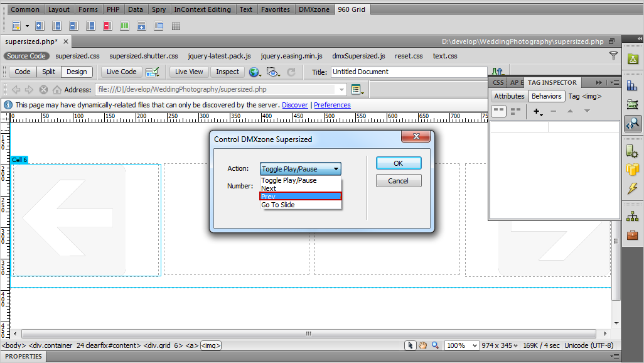Viewport: 644px width, 363px height.
Task: Go back using the address bar arrow
Action: tap(16, 89)
